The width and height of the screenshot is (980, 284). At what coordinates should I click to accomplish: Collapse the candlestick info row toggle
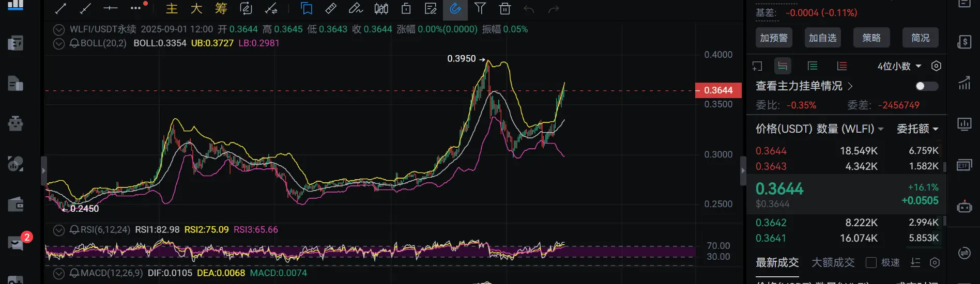click(59, 29)
